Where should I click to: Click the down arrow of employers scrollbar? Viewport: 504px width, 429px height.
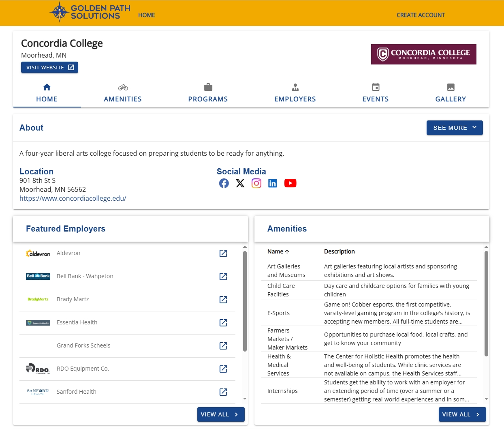[245, 399]
